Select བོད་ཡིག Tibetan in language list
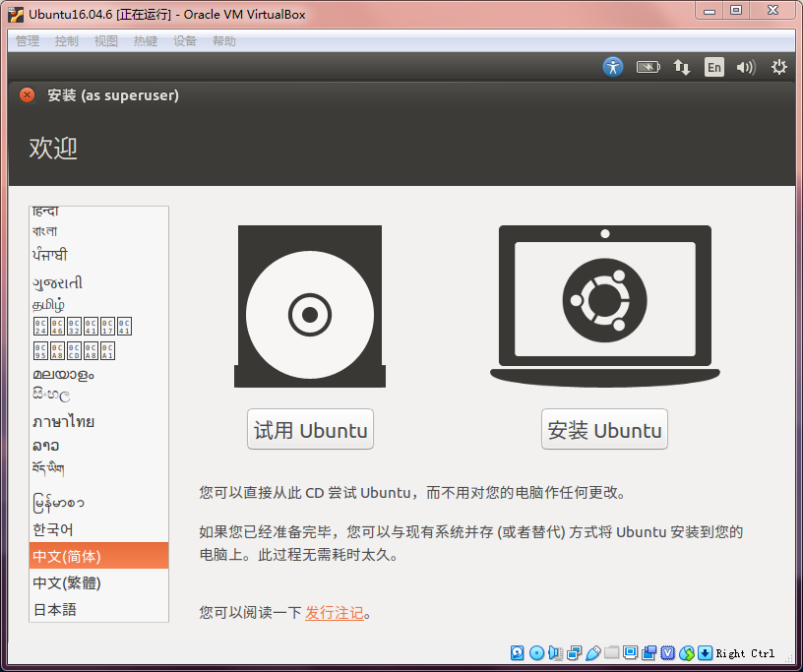The width and height of the screenshot is (803, 672). click(x=98, y=468)
